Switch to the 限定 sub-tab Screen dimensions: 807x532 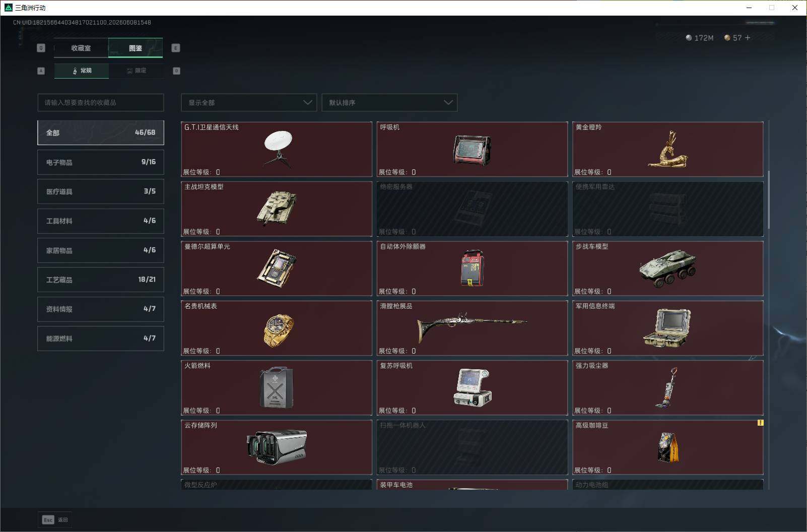[136, 71]
